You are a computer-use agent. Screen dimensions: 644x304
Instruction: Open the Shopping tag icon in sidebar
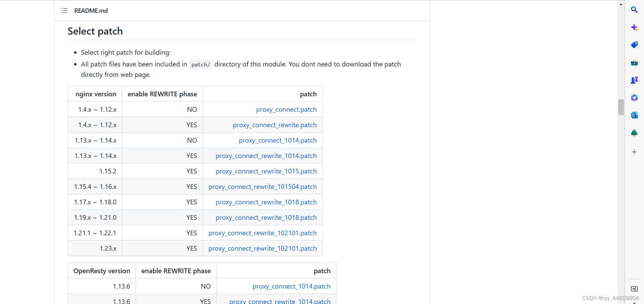(x=634, y=45)
